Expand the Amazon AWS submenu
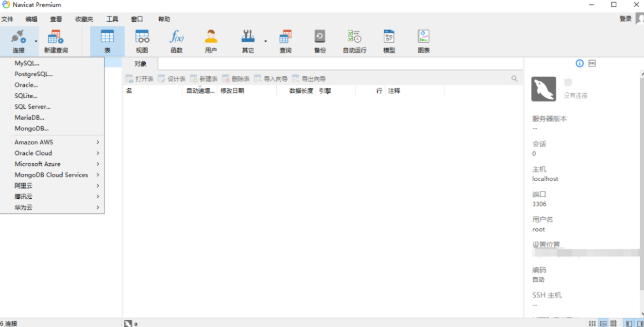This screenshot has width=644, height=327. click(52, 142)
